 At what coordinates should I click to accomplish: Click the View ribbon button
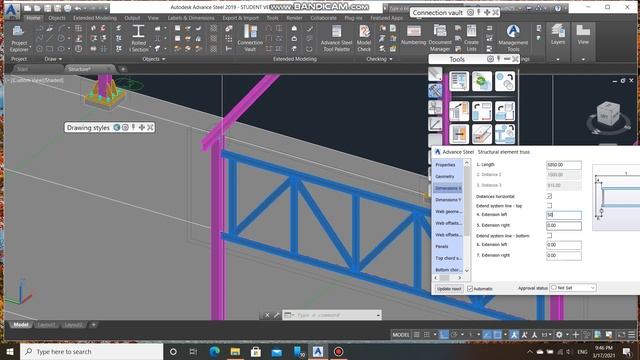[583, 35]
